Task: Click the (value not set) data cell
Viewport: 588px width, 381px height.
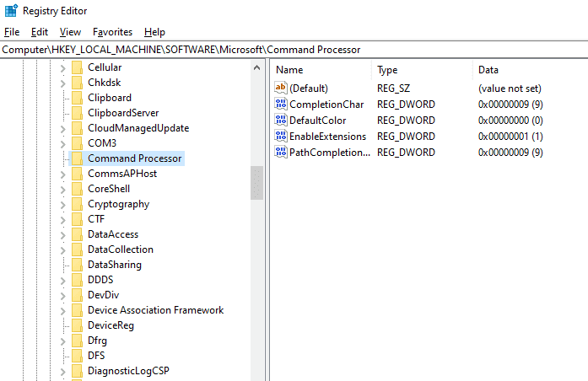Action: point(510,89)
